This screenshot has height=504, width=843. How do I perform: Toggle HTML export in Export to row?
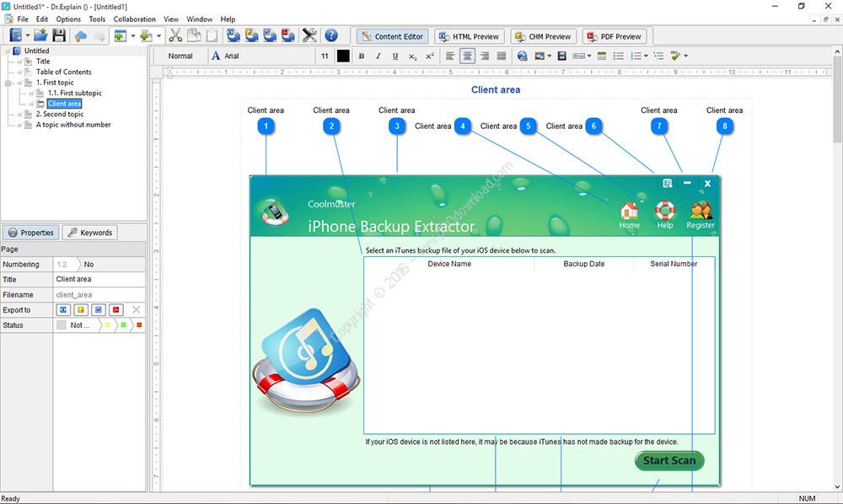click(x=63, y=310)
